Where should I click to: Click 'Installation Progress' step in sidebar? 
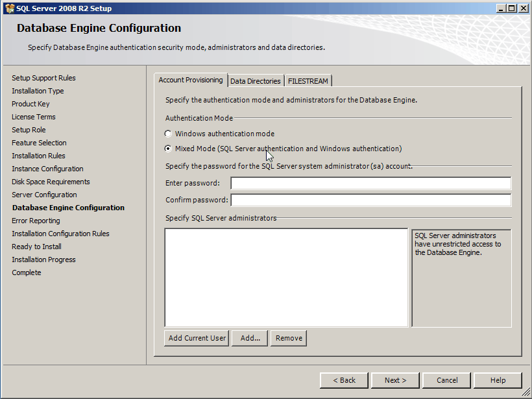pyautogui.click(x=43, y=260)
